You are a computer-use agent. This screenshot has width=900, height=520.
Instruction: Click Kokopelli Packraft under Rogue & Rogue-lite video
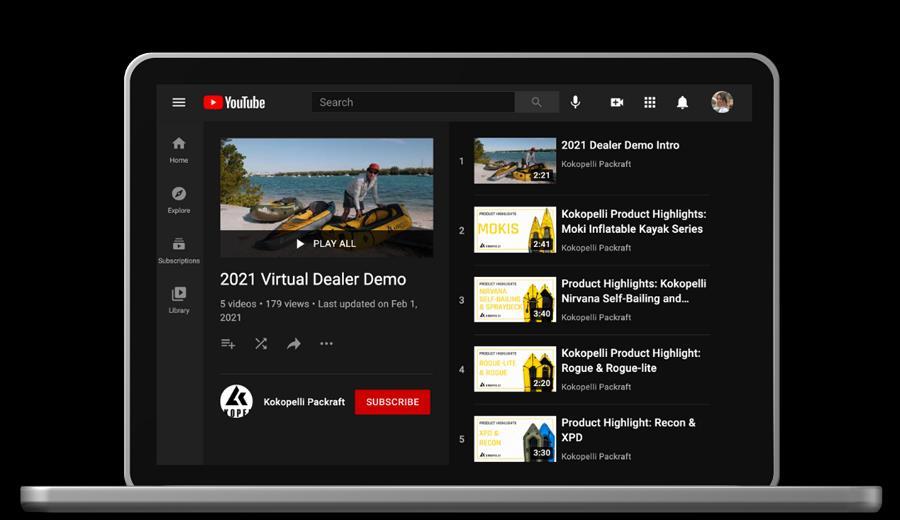(x=596, y=387)
